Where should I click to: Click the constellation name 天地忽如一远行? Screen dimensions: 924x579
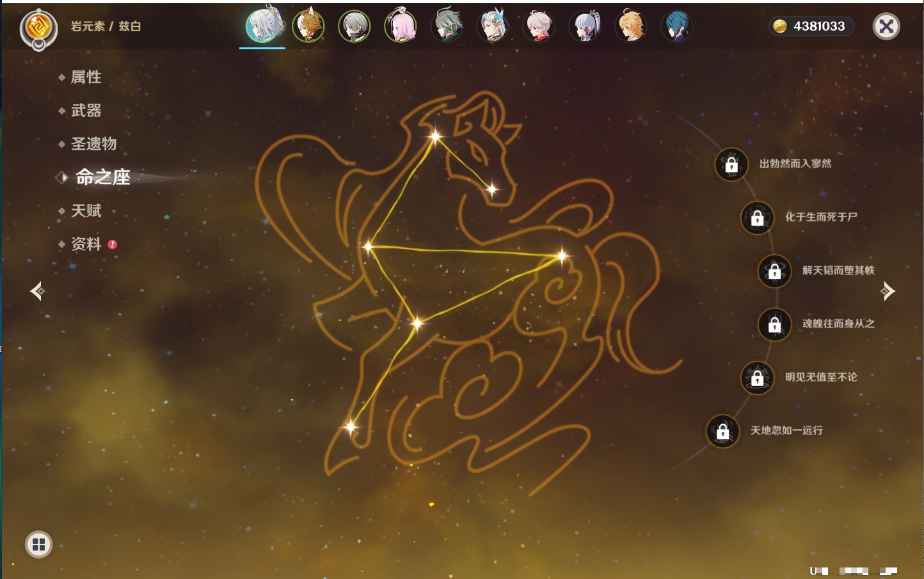click(x=786, y=431)
